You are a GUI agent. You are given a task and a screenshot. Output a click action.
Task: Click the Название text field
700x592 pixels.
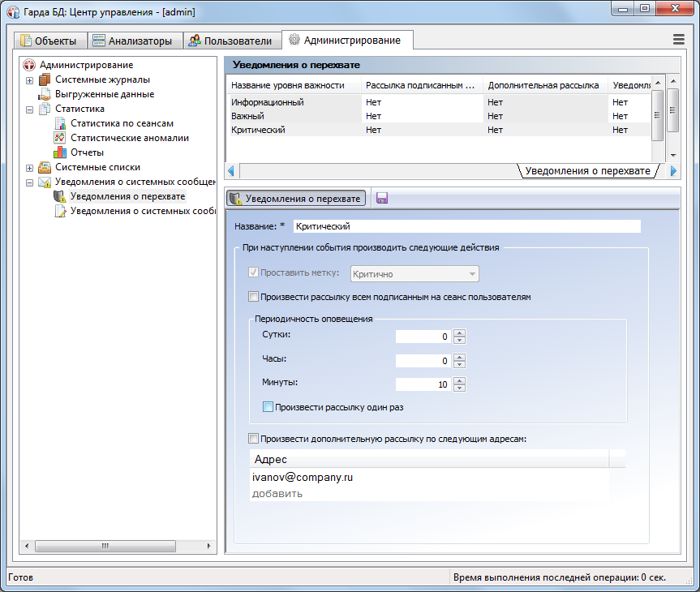point(467,226)
